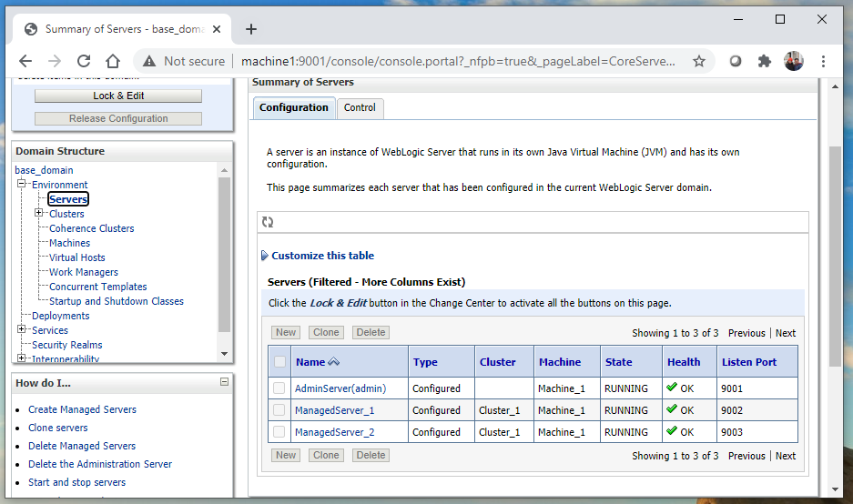Click the top Clone button
This screenshot has height=504, width=853.
click(x=326, y=332)
